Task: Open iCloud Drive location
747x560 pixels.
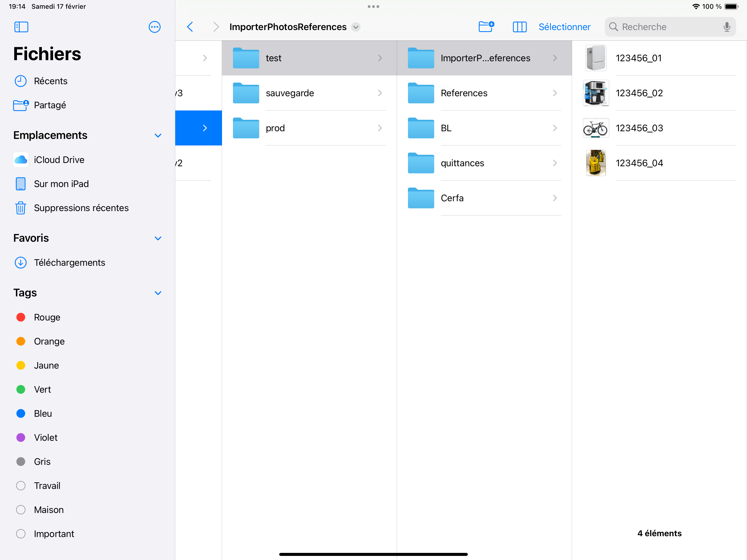Action: pos(87,160)
